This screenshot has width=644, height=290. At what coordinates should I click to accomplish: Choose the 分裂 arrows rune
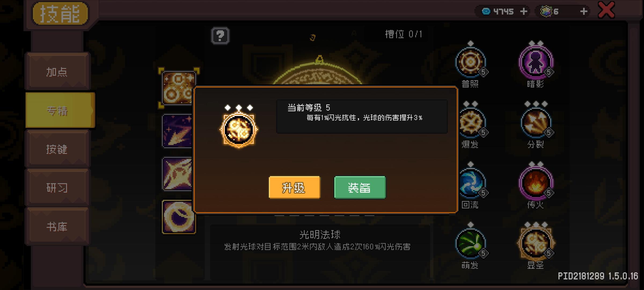536,122
